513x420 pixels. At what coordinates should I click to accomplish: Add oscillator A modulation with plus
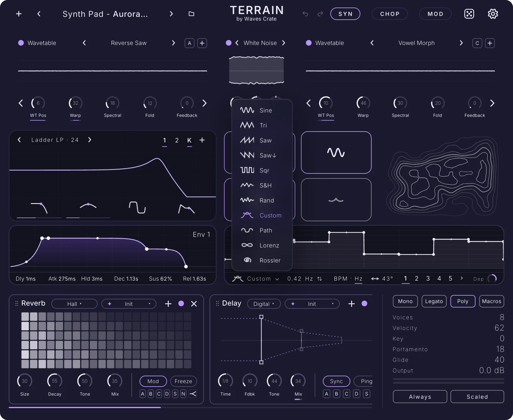click(x=202, y=43)
